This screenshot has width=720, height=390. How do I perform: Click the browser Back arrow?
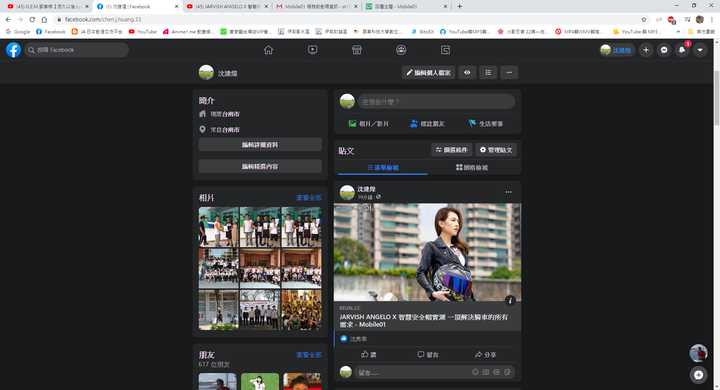point(8,19)
